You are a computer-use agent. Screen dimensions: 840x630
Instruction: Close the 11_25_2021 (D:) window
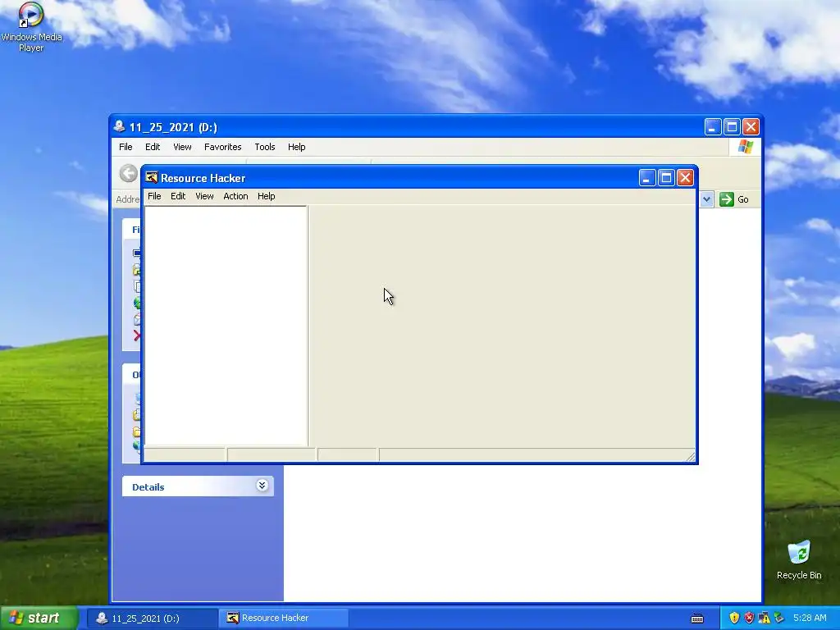751,127
